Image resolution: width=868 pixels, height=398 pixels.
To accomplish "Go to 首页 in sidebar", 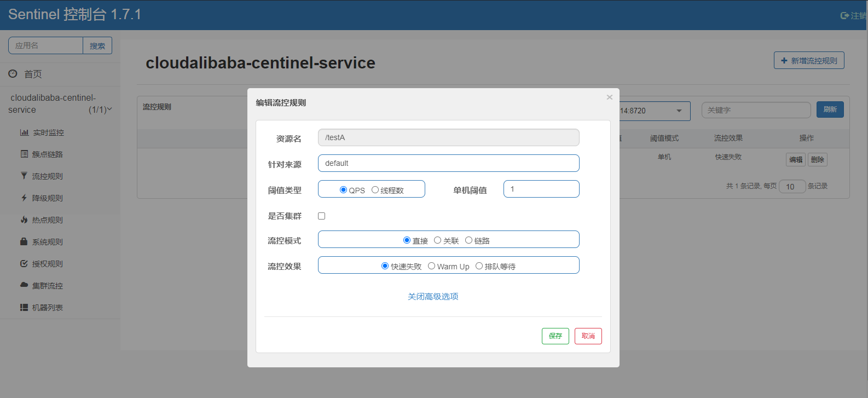I will click(33, 74).
